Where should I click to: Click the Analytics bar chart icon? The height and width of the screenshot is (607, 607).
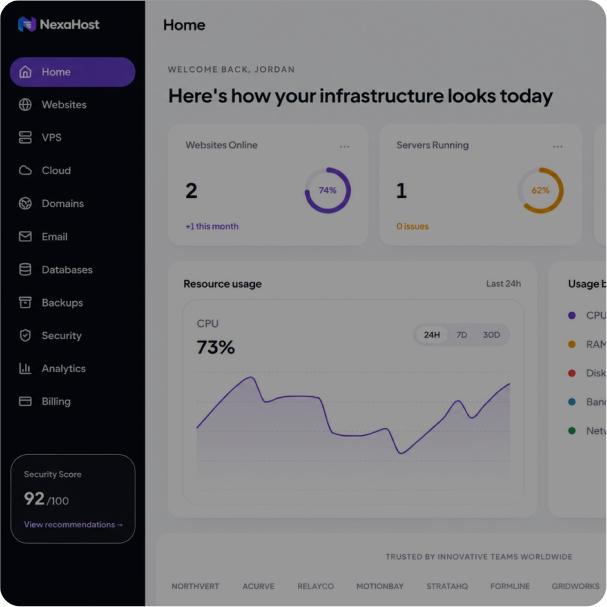tap(25, 369)
